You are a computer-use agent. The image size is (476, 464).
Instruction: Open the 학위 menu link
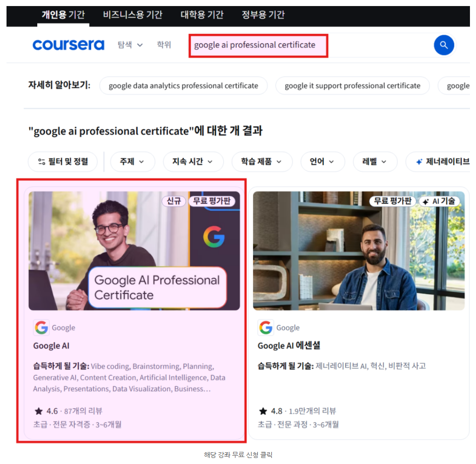(164, 45)
